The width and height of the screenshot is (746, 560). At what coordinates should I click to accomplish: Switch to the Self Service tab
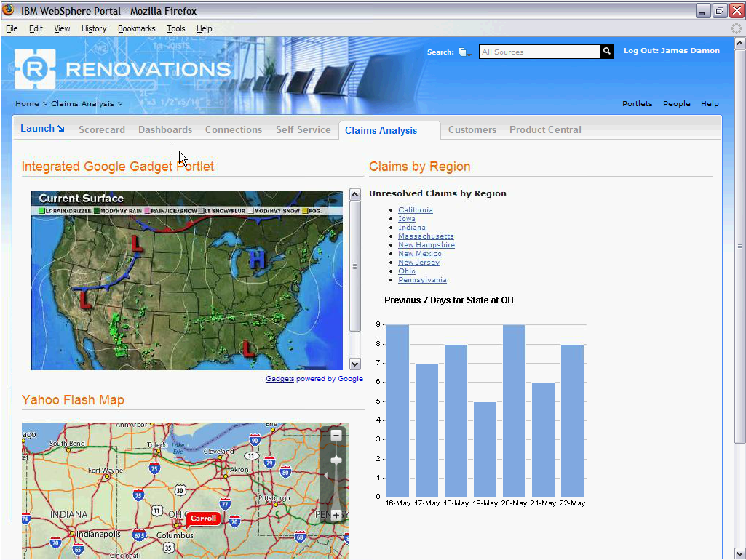pos(303,129)
